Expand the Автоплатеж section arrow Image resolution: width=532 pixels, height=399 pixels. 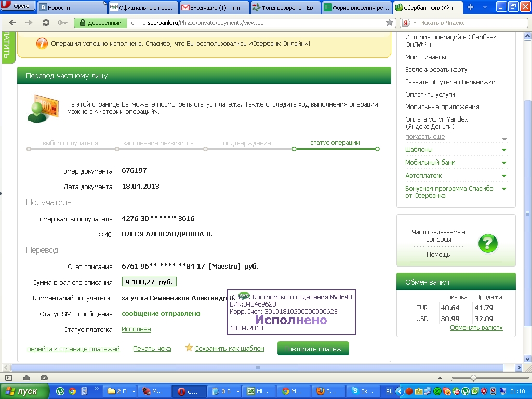(504, 176)
